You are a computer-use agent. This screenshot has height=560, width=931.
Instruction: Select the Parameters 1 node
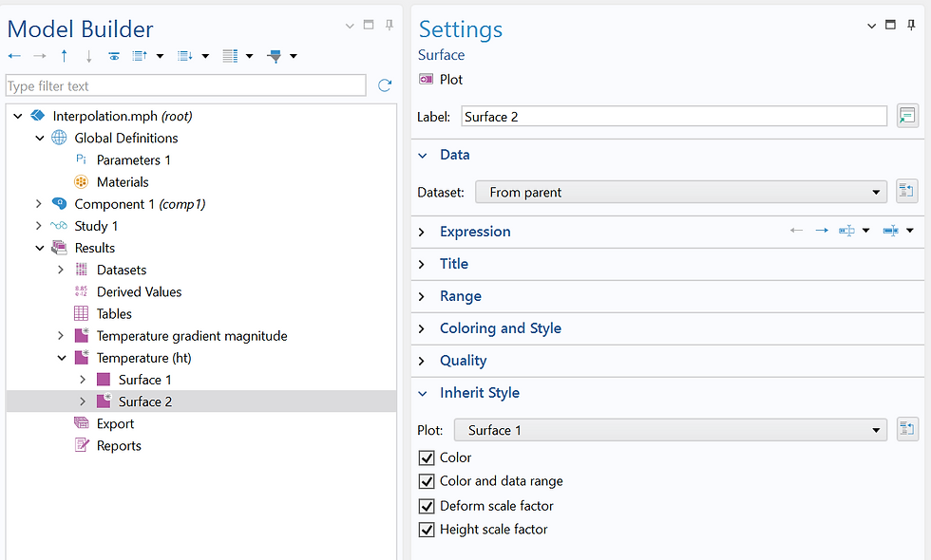[134, 159]
